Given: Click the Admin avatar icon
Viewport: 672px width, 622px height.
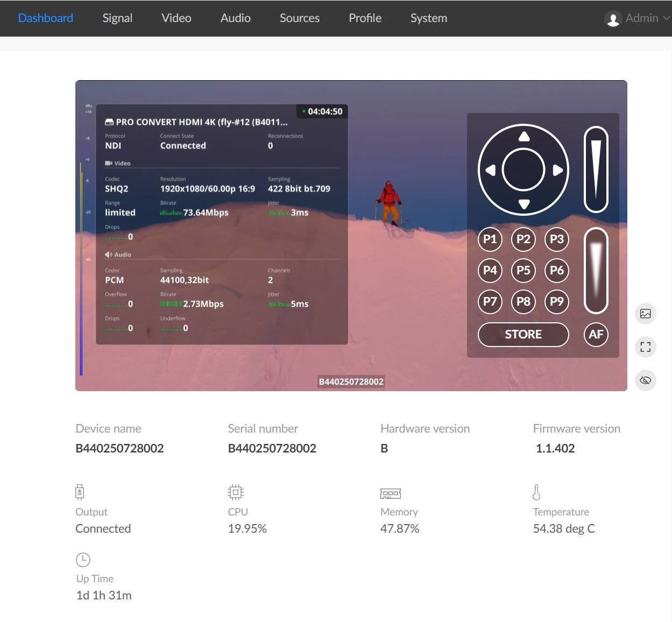Looking at the screenshot, I should coord(613,19).
